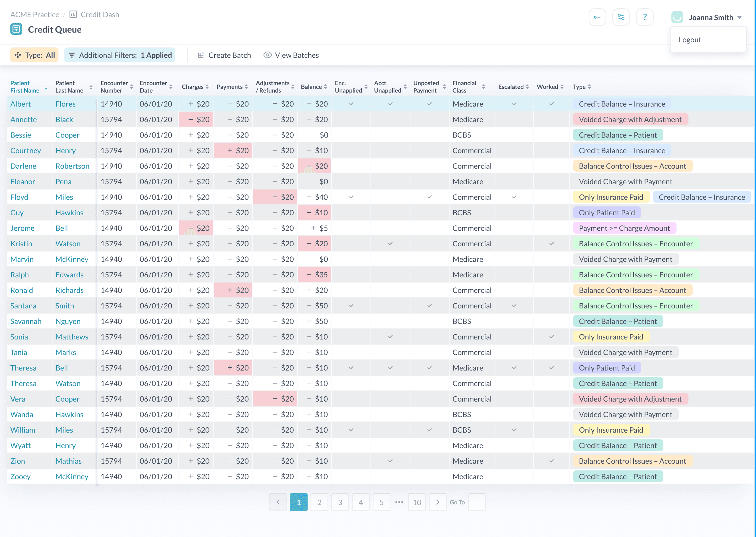Click the filter icon beside Additional Filters
Screen dimensions: 756x537
pos(72,55)
